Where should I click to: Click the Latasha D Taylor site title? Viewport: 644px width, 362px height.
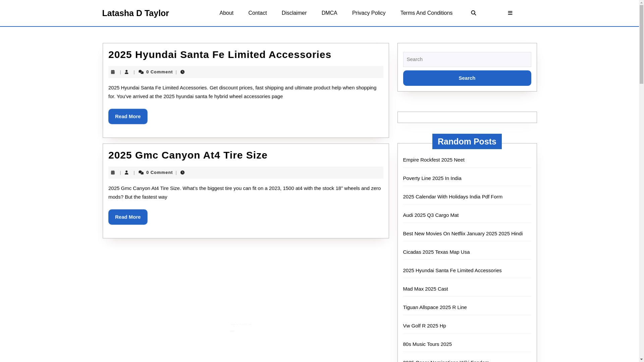click(136, 13)
